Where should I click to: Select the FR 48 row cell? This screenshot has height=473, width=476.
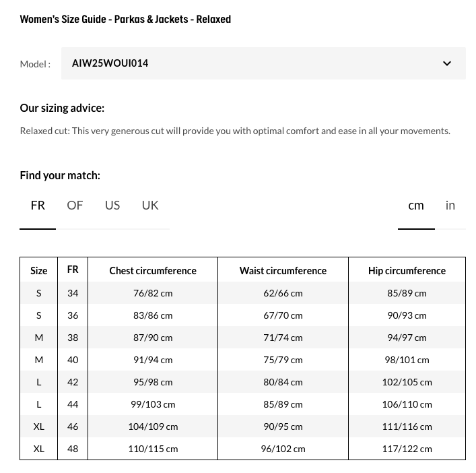click(73, 449)
